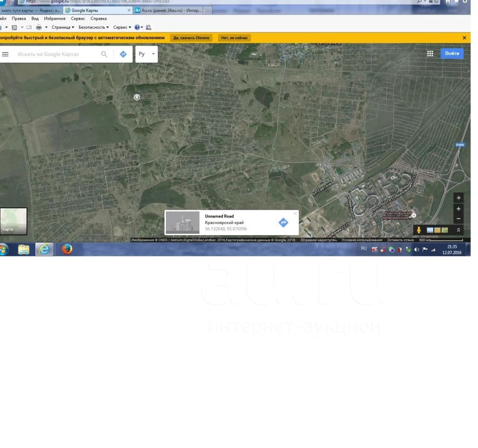This screenshot has width=478, height=448.
Task: Open the RSS feeds dropdown arrow
Action: coord(22,27)
